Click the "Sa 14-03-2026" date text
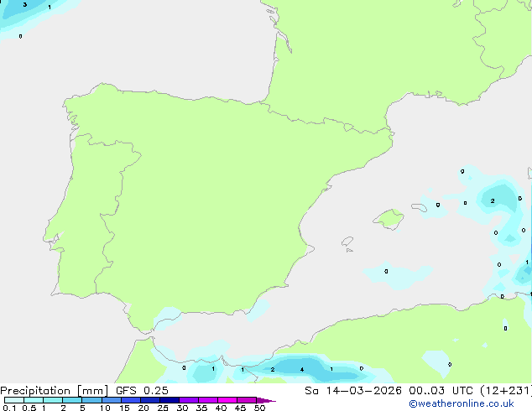 [353, 391]
